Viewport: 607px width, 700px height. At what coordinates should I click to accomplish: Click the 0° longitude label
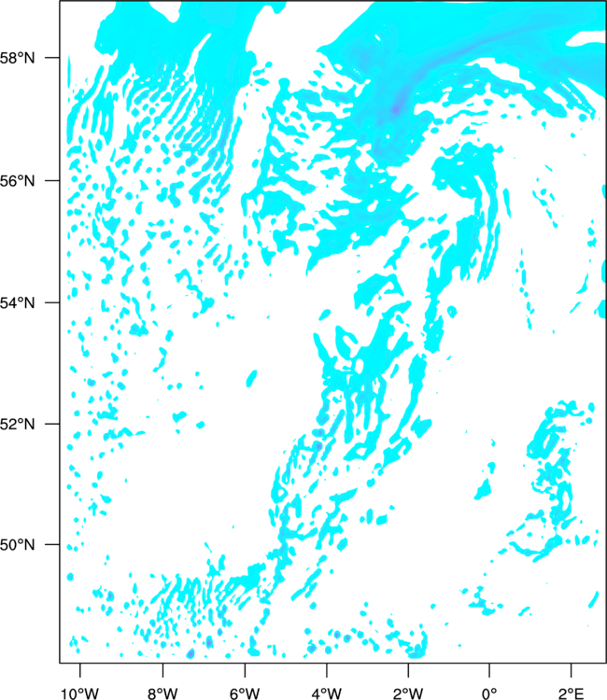pos(489,693)
